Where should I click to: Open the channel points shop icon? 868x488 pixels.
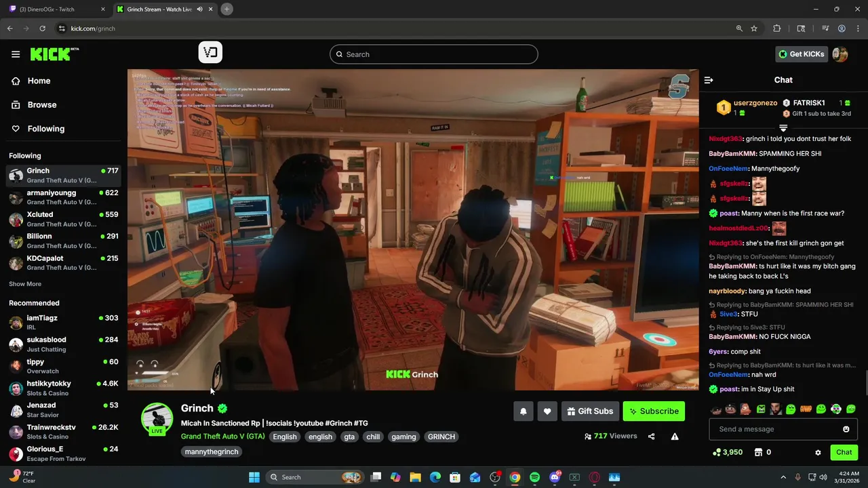(x=758, y=452)
